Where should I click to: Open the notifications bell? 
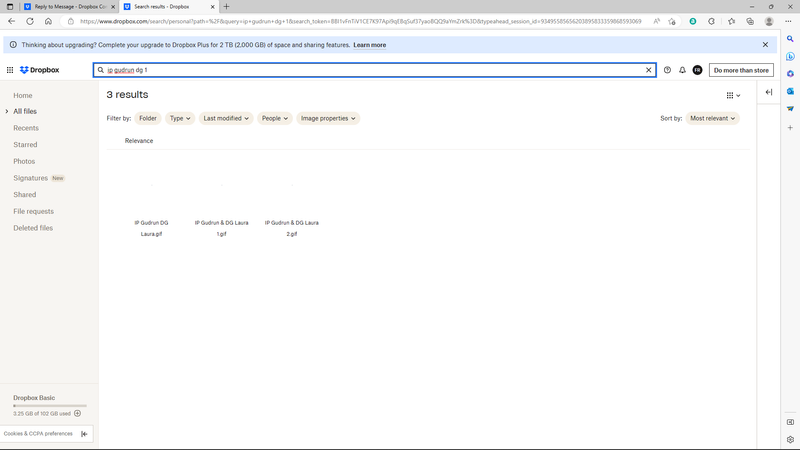[x=682, y=70]
